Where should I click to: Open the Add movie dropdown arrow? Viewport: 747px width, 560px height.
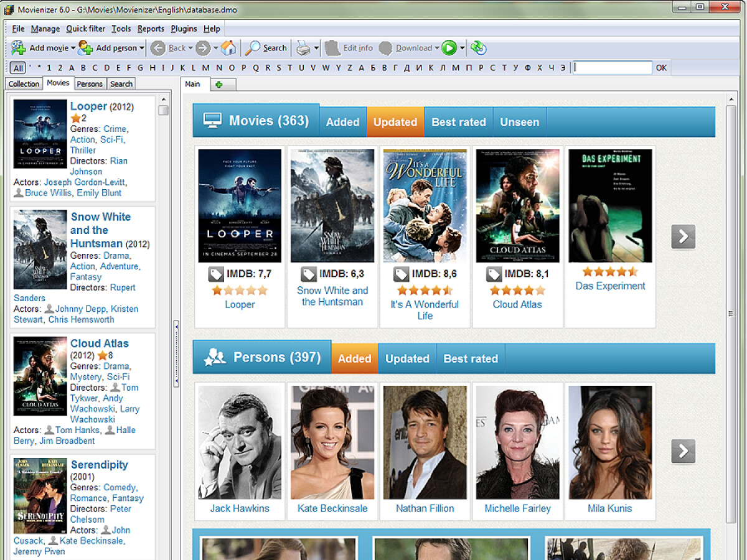pos(73,49)
